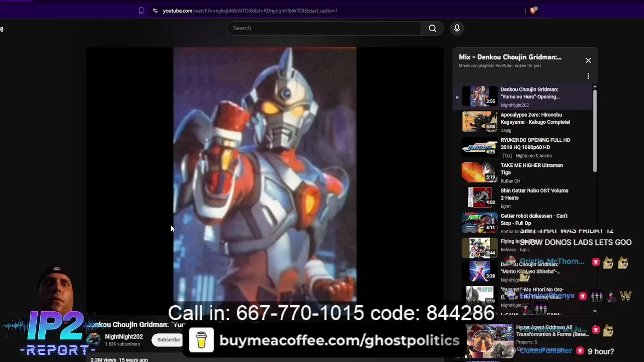Activate voice search microphone icon
Screen dimensions: 644x362
tap(457, 28)
